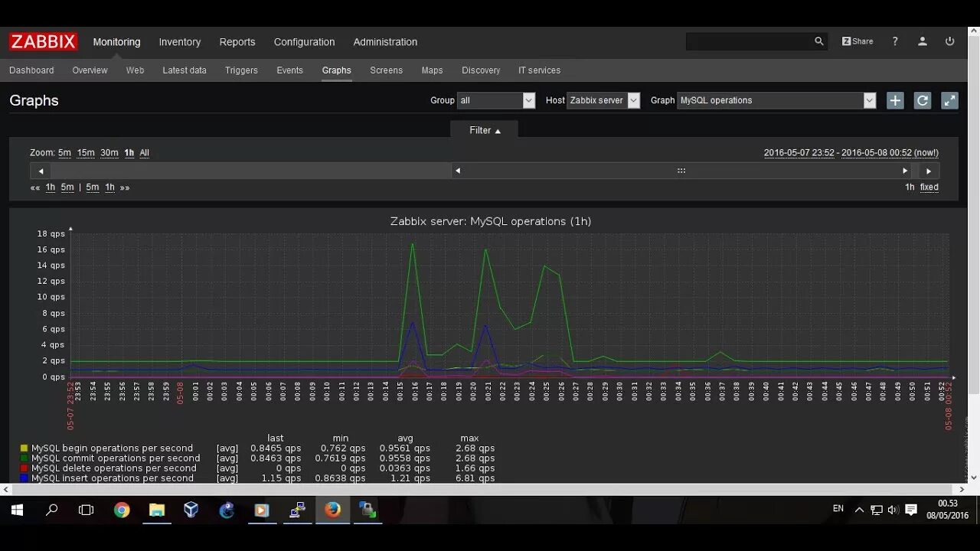Screen dimensions: 980x551
Task: Open the Monitoring menu
Action: [116, 42]
